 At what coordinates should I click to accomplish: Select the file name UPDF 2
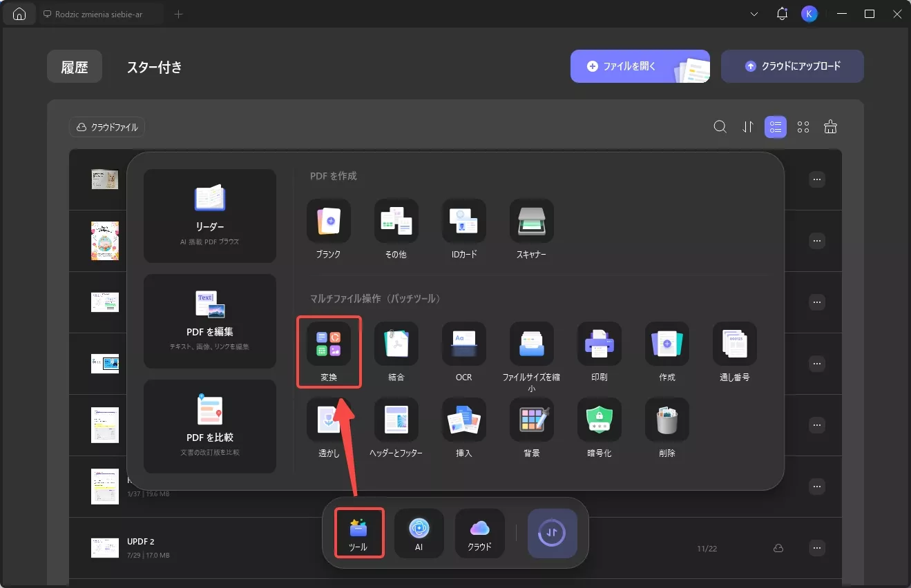[141, 541]
